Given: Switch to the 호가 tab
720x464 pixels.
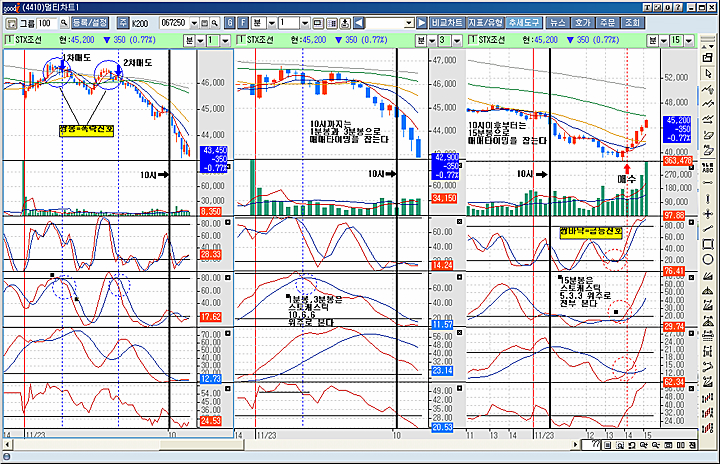Looking at the screenshot, I should click(x=583, y=23).
